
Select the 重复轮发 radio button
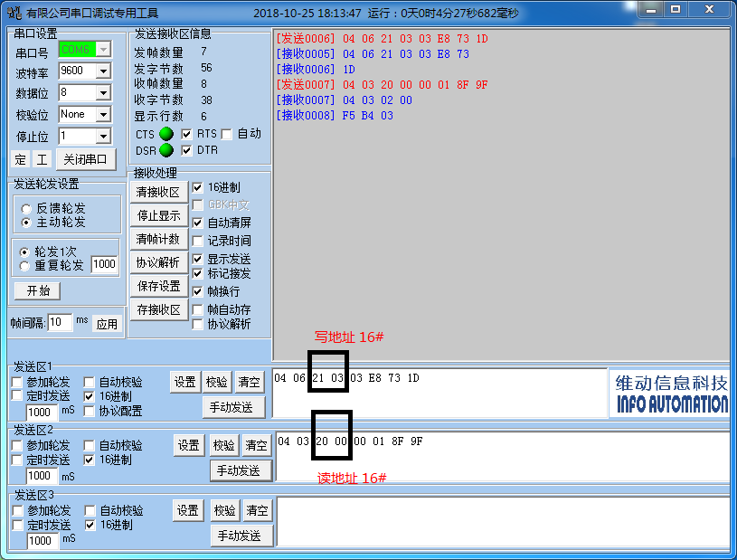[25, 266]
